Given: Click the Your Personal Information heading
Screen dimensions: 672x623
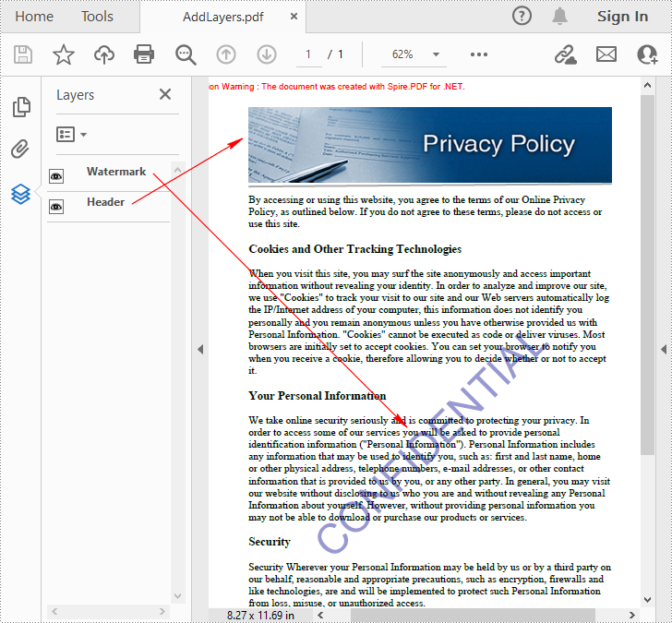Looking at the screenshot, I should [x=318, y=395].
